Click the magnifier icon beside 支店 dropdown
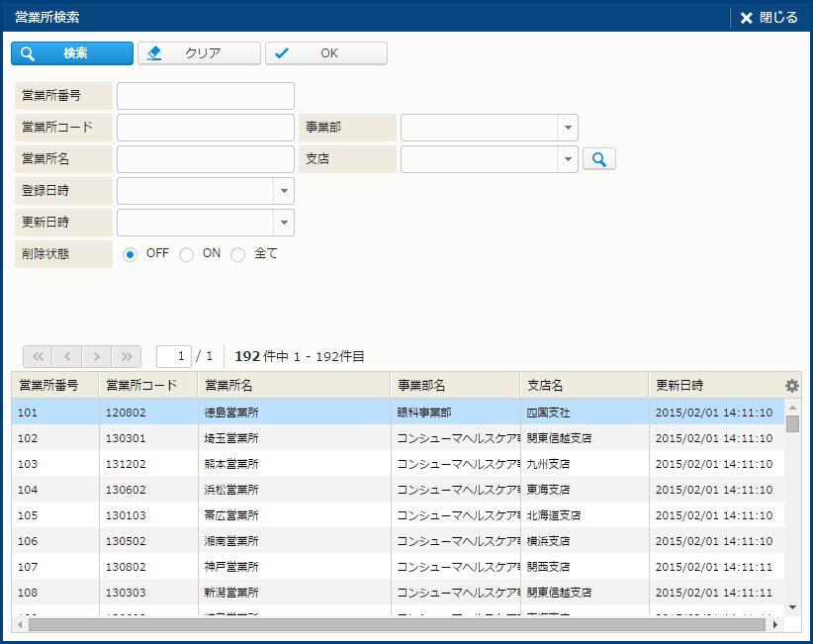Viewport: 813px width, 644px height. coord(598,159)
